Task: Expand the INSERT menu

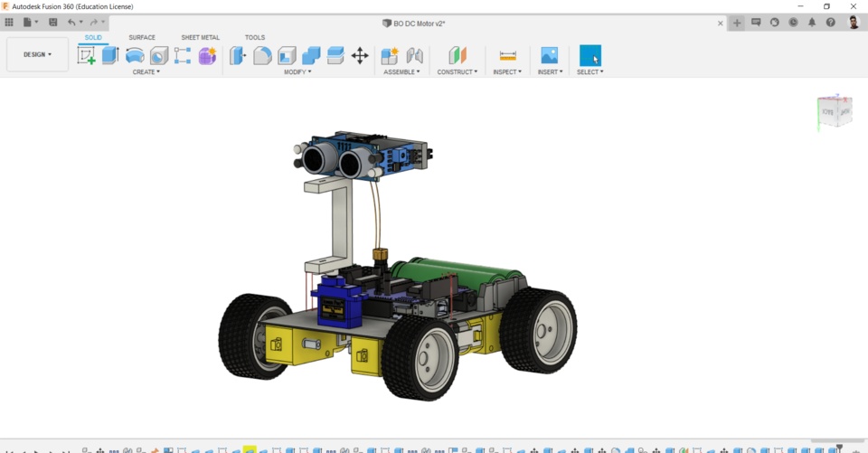Action: tap(551, 72)
